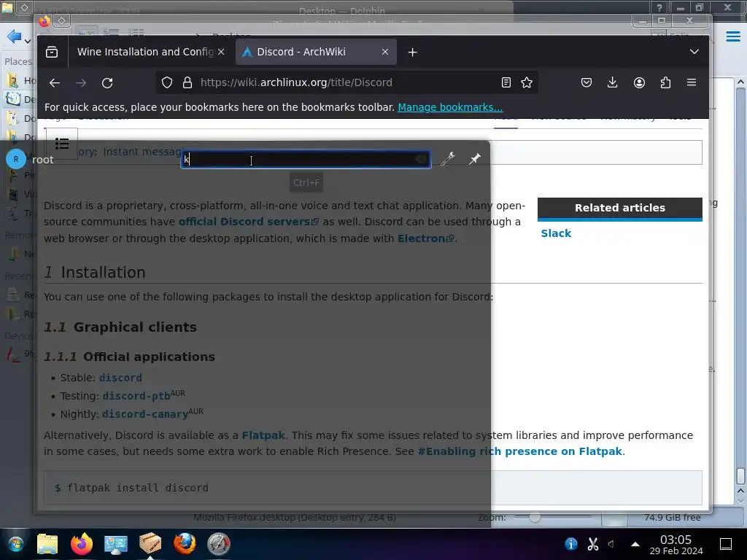Open the second Firefox globe taskbar icon
The height and width of the screenshot is (560, 747).
185,544
